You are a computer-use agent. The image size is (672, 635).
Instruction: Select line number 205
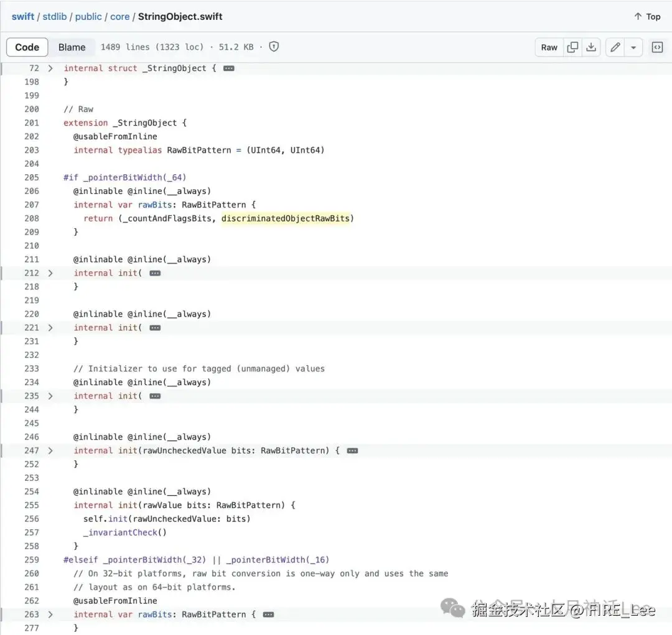(32, 177)
